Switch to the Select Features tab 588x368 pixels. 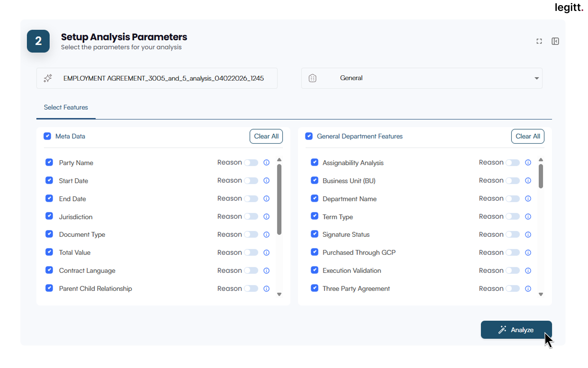click(66, 107)
